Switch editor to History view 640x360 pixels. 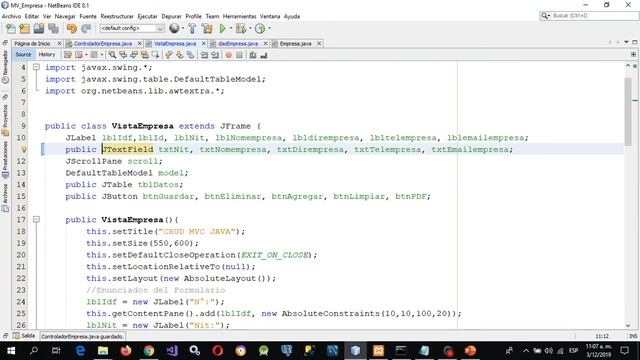pyautogui.click(x=47, y=54)
